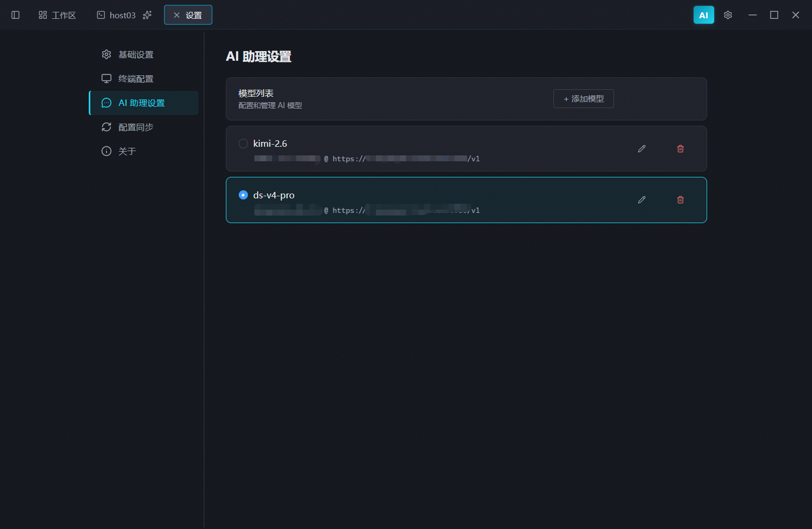The height and width of the screenshot is (529, 812).
Task: Click the 配置和管理 AI 模型 description
Action: click(x=270, y=105)
